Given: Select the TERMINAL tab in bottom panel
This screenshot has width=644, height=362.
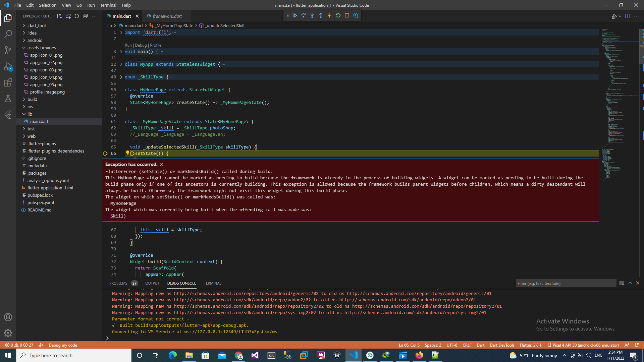Looking at the screenshot, I should (x=212, y=283).
